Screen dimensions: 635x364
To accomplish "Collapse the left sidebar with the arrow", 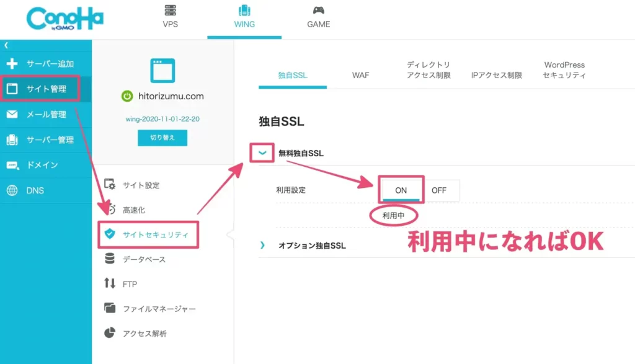I will (x=6, y=45).
